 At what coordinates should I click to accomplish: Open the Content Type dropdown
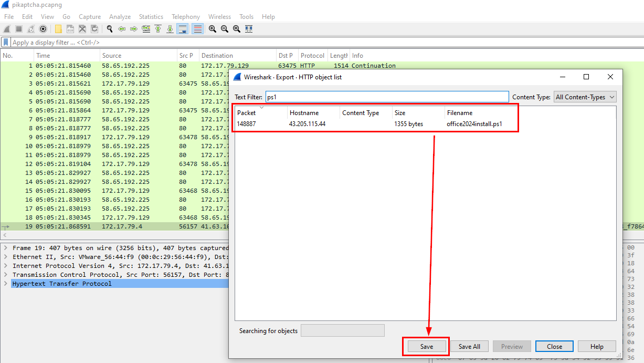(x=585, y=97)
